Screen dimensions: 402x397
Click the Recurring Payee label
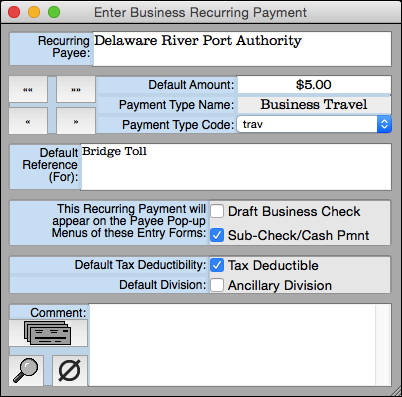pos(64,47)
